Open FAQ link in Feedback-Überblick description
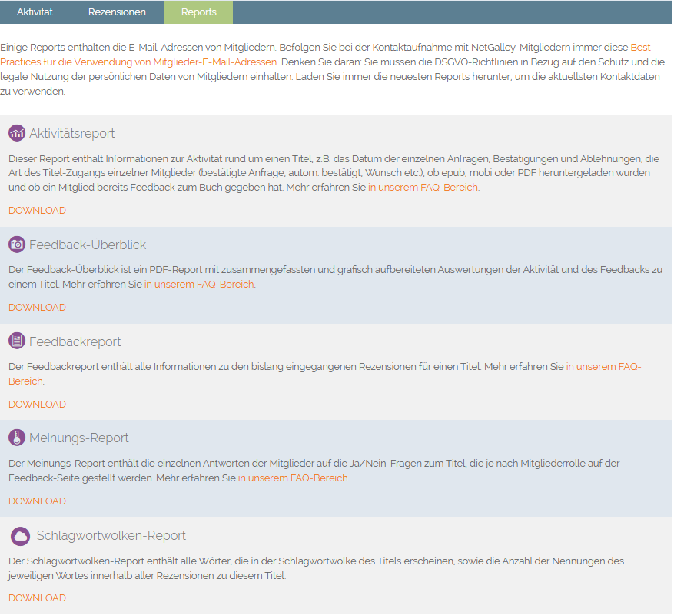The width and height of the screenshot is (674, 616). click(x=199, y=285)
